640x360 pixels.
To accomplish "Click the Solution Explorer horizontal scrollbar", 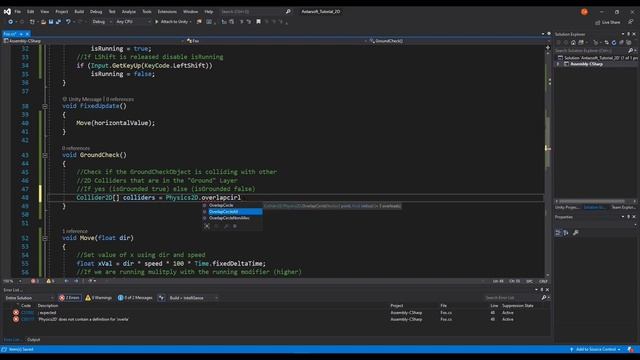I will [x=595, y=201].
